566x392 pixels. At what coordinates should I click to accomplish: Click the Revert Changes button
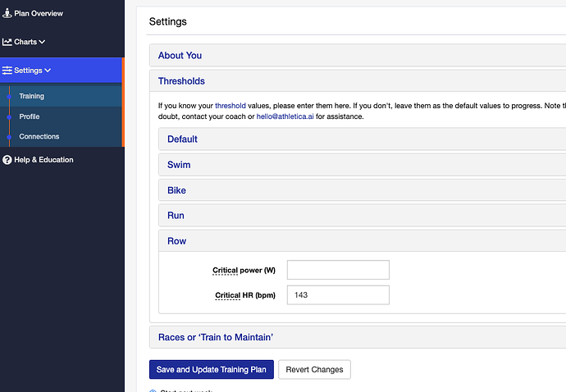tap(314, 370)
